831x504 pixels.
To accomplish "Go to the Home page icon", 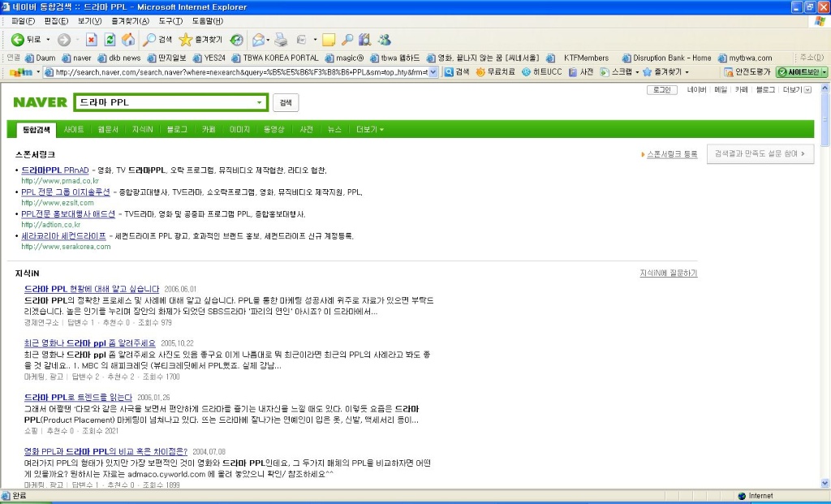I will [x=128, y=40].
